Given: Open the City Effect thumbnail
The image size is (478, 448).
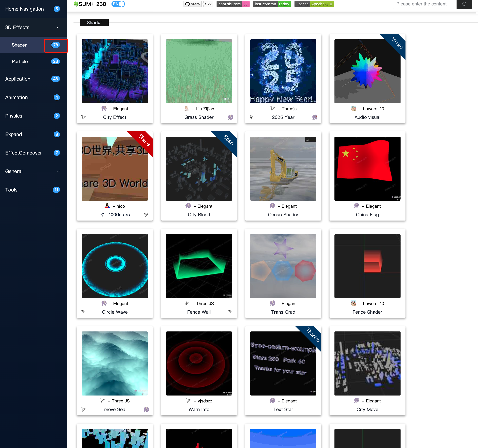Looking at the screenshot, I should click(x=115, y=71).
